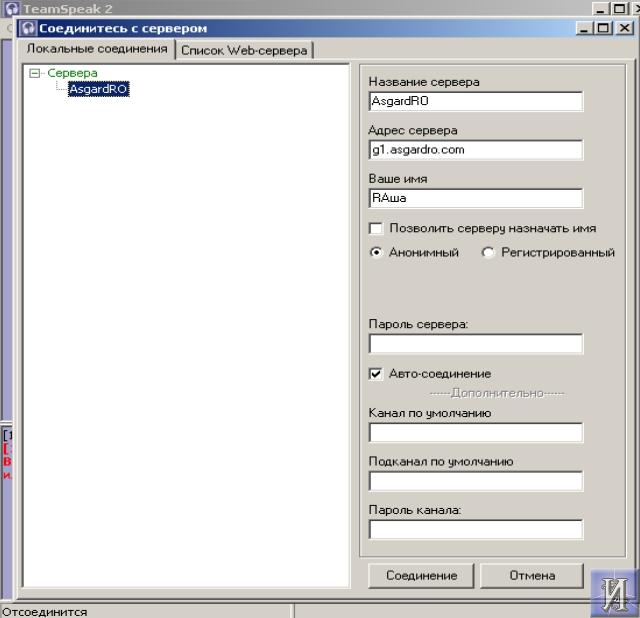This screenshot has width=640, height=618.
Task: Click into the Ваше имя field
Action: click(475, 198)
